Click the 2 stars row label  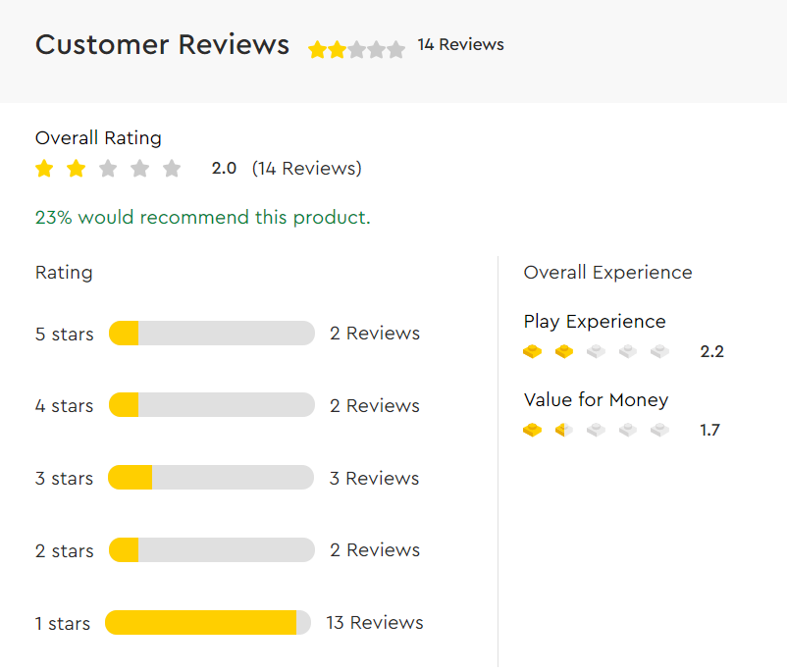click(64, 551)
